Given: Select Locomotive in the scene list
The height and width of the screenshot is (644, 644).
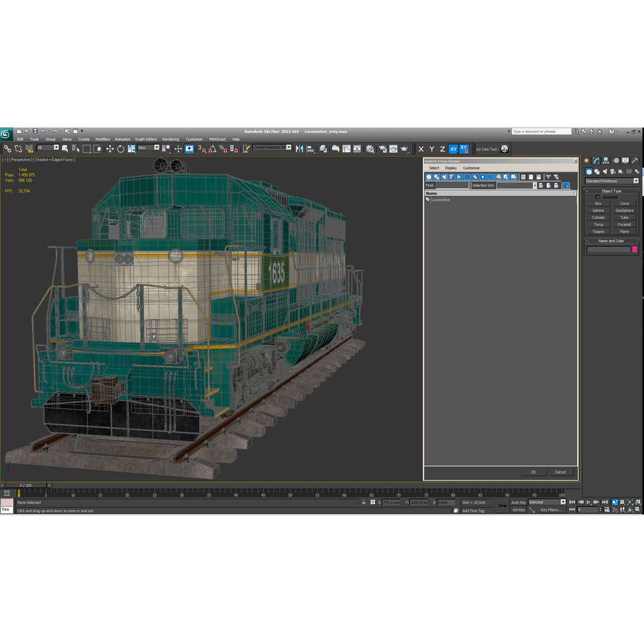Looking at the screenshot, I should point(440,200).
